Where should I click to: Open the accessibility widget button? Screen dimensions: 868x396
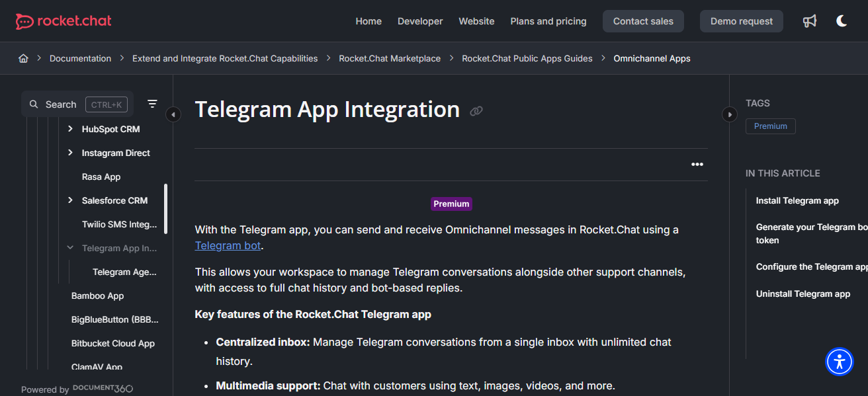coord(840,362)
